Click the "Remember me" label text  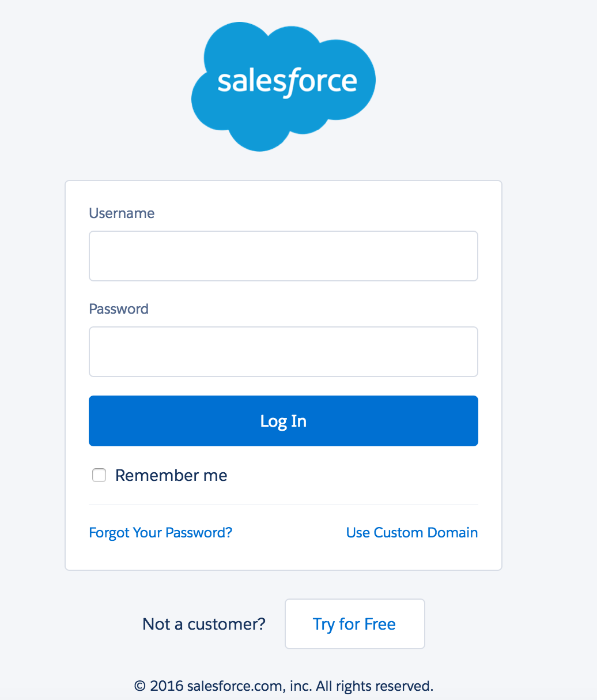171,475
